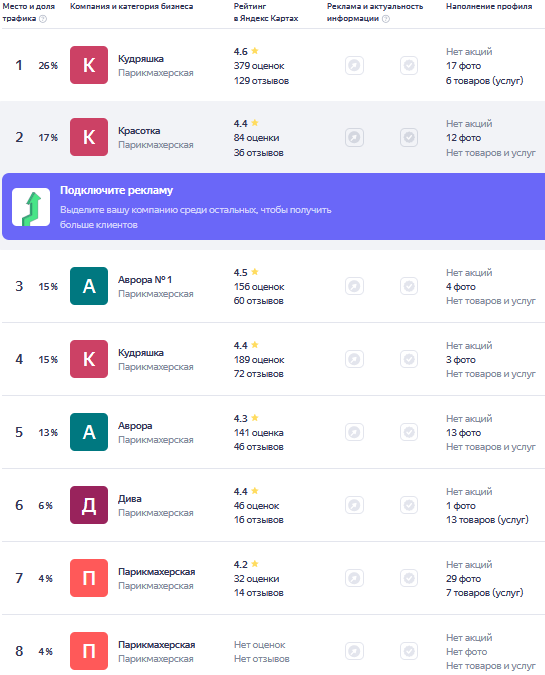Click 'Рейтинг в Яндекс Картах' column header
Screen dimensions: 545x675
pos(266,12)
